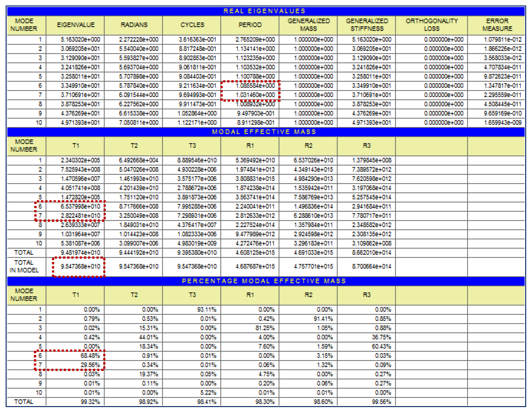Screen dimensions: 532x414
Task: Click TOTAL IN MODEL T1 value 9.547368e+010
Action: [x=80, y=267]
